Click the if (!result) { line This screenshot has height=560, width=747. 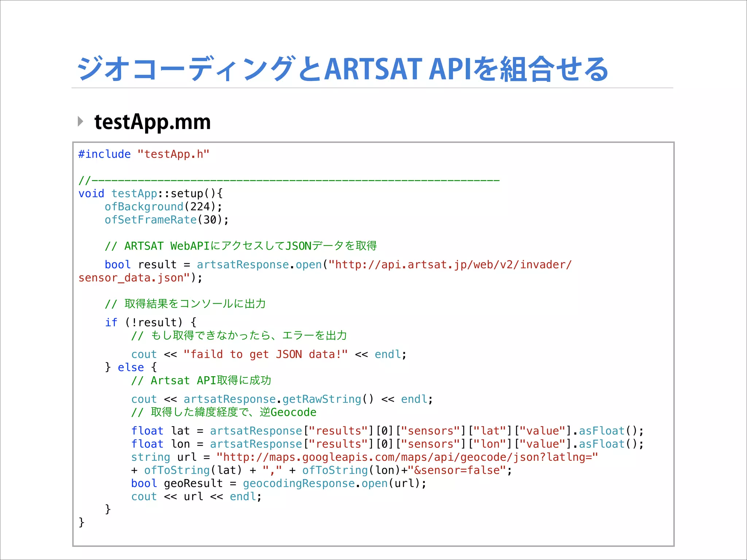(151, 323)
